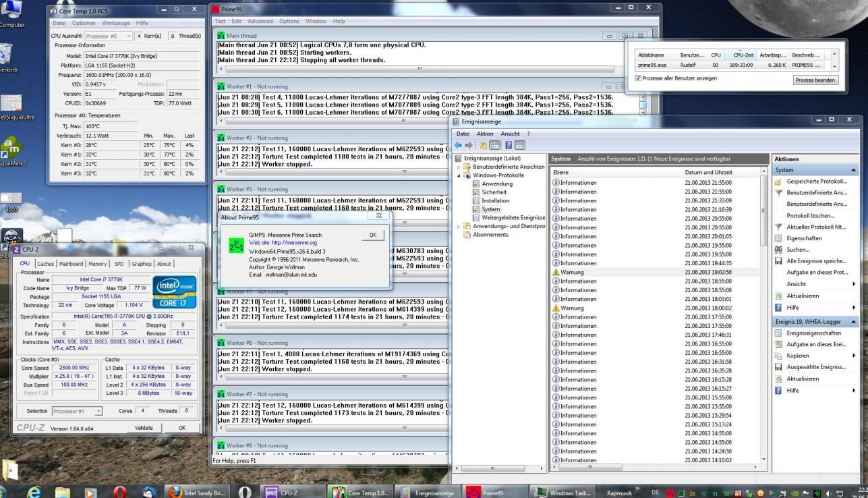This screenshot has height=498, width=868.
Task: Open the Advanced menu in Prime95
Action: [x=260, y=21]
